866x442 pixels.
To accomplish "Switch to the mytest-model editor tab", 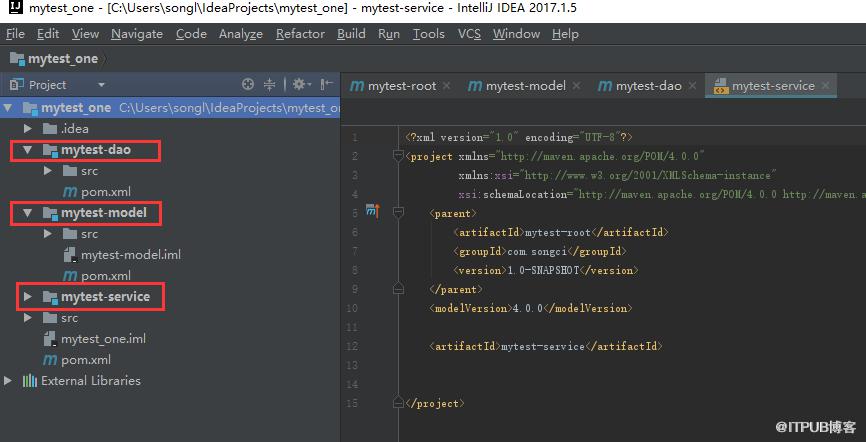I will coord(526,86).
